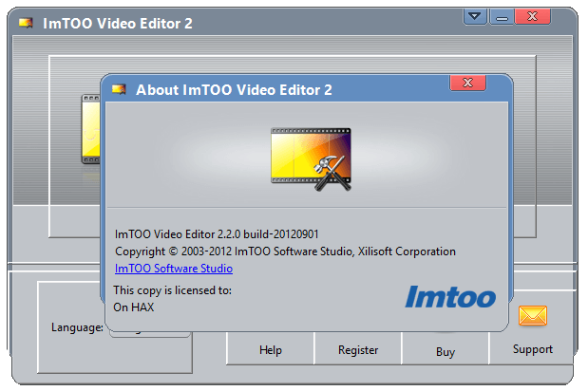Click the partially hidden filmstrip icon in main window
The image size is (588, 391).
coord(91,129)
